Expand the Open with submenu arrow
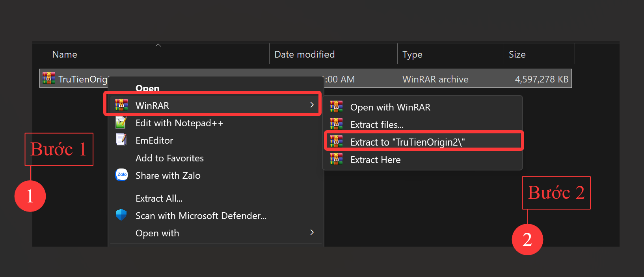Screen dimensions: 644x277 pos(312,232)
